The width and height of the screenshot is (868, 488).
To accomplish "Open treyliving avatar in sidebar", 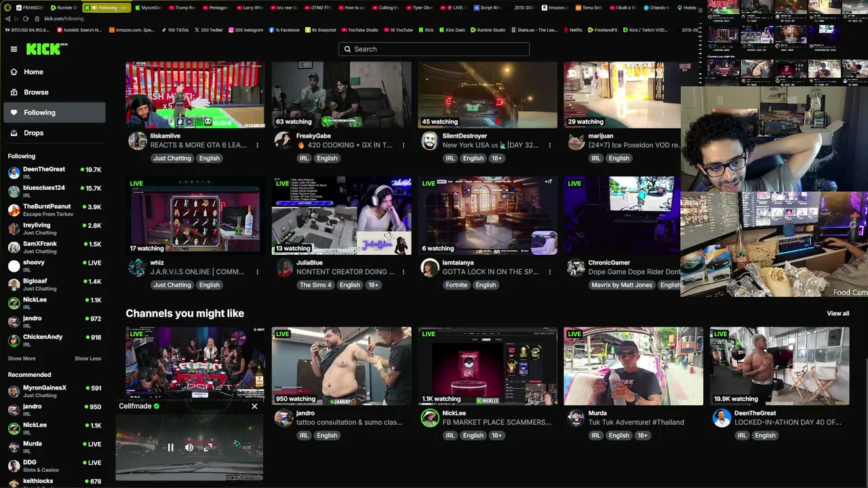I will [14, 228].
